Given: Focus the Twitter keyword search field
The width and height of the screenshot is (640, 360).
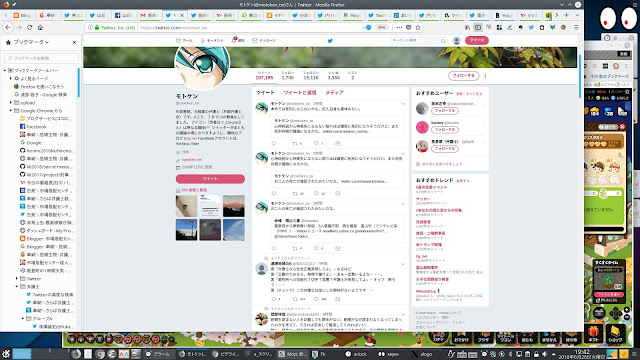Looking at the screenshot, I should pos(418,40).
